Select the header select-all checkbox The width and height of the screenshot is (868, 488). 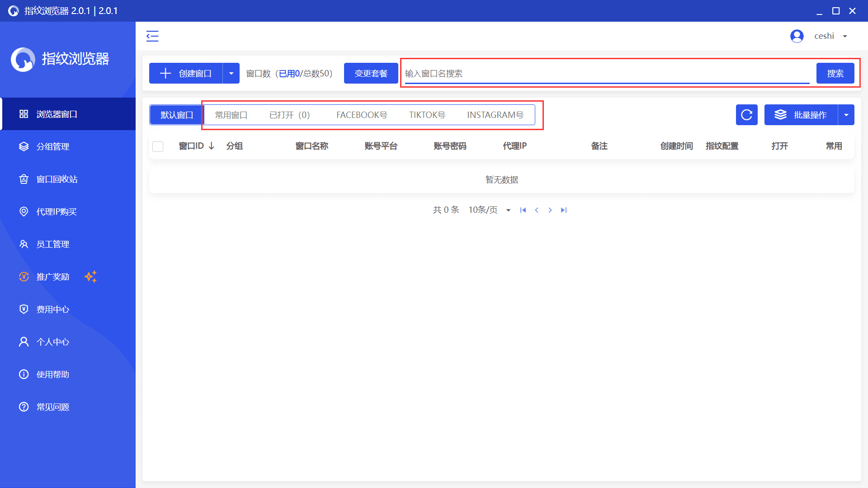(x=158, y=146)
